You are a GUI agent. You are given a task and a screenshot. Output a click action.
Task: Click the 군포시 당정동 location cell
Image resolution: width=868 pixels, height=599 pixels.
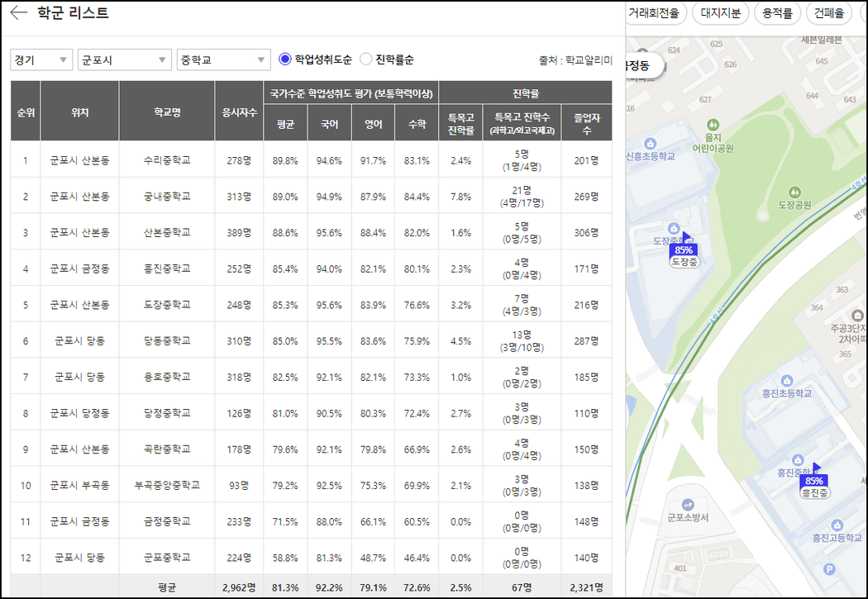79,413
